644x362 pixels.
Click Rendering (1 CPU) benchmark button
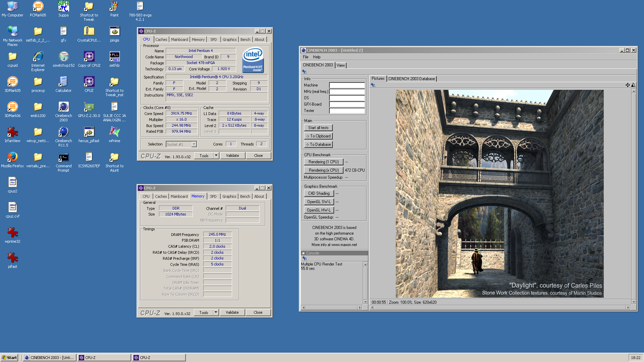coord(324,162)
